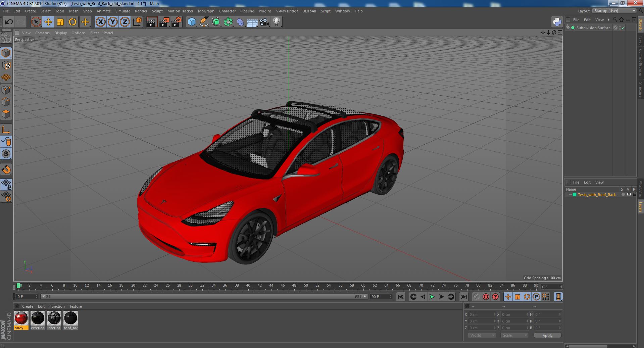
Task: Add a Floor environment object
Action: 252,22
